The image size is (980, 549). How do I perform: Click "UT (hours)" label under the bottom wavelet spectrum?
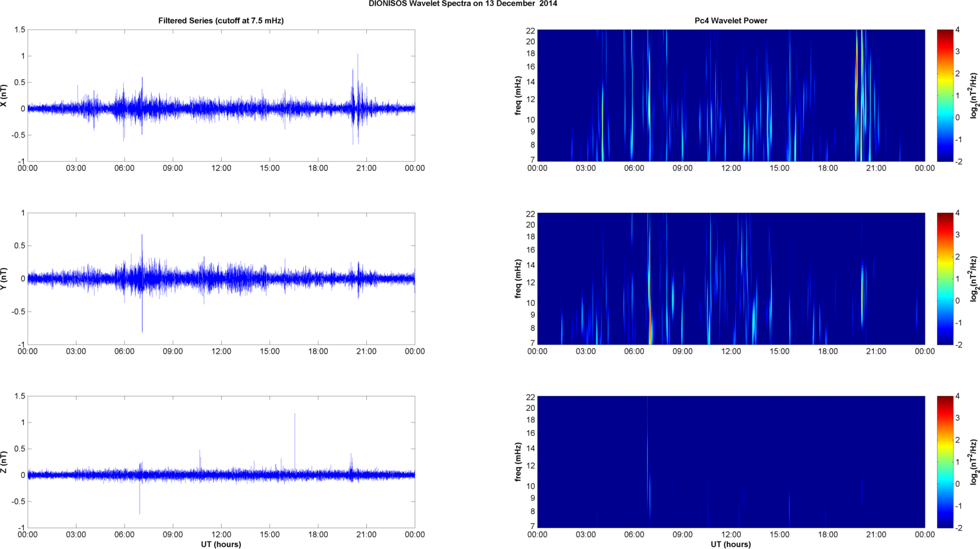point(731,544)
